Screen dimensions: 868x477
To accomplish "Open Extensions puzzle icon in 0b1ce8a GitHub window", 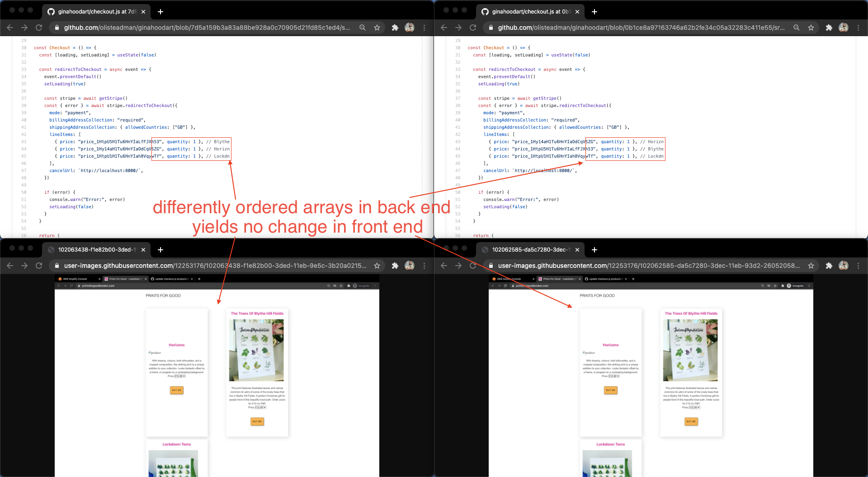I will 829,28.
